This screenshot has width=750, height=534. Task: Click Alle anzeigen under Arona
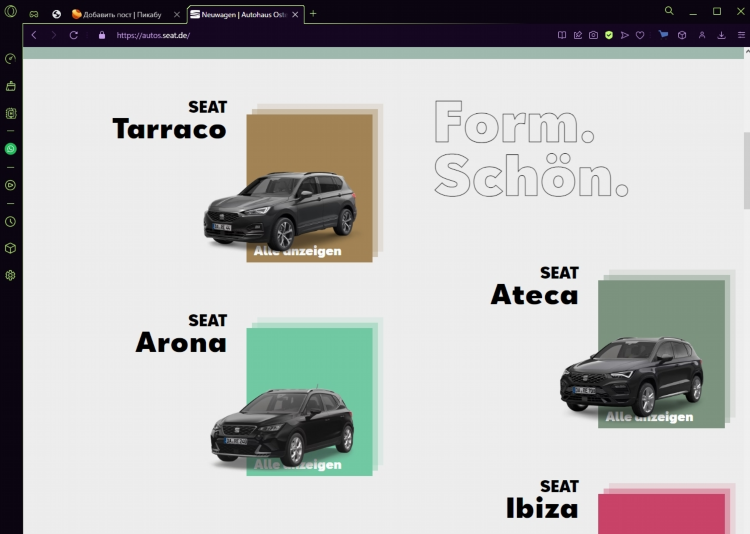click(x=298, y=465)
